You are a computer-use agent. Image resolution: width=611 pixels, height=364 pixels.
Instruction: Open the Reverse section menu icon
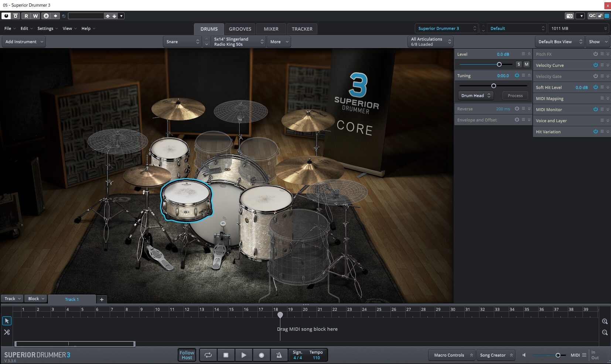(x=523, y=109)
